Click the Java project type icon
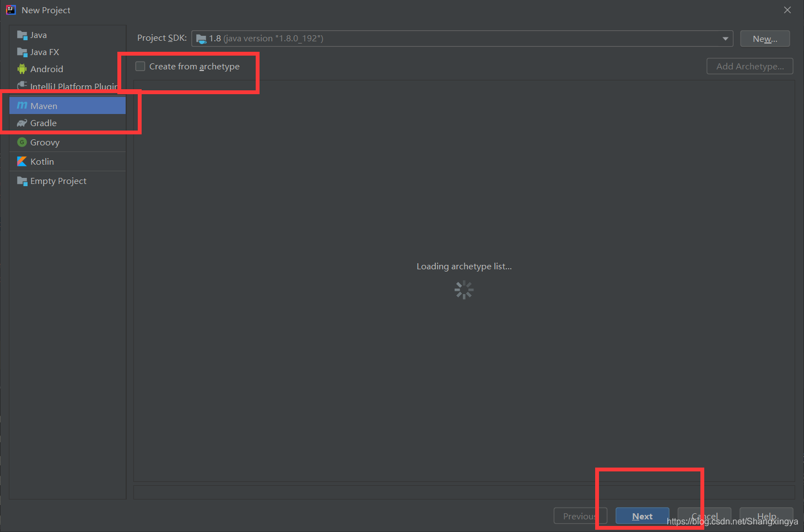Image resolution: width=804 pixels, height=532 pixels. pyautogui.click(x=22, y=35)
